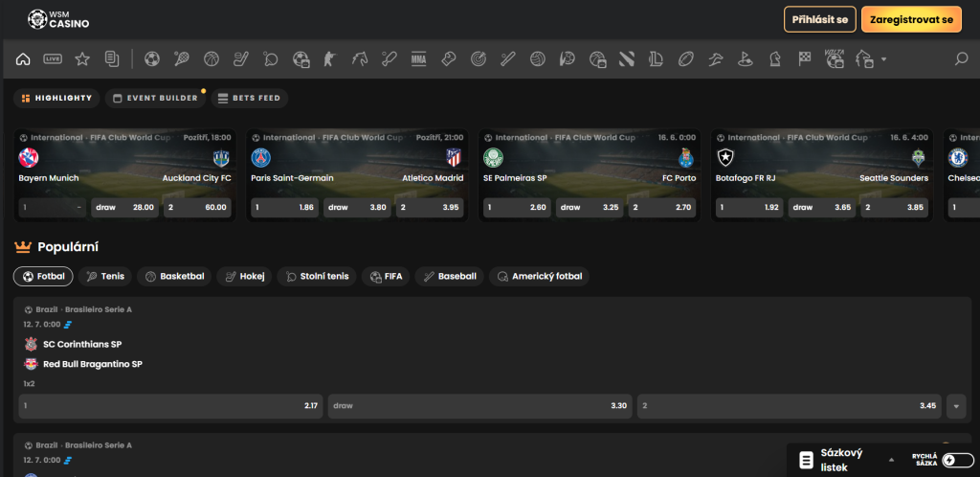Screen dimensions: 980x477
Task: Select the horse head racing icon
Action: [x=360, y=59]
